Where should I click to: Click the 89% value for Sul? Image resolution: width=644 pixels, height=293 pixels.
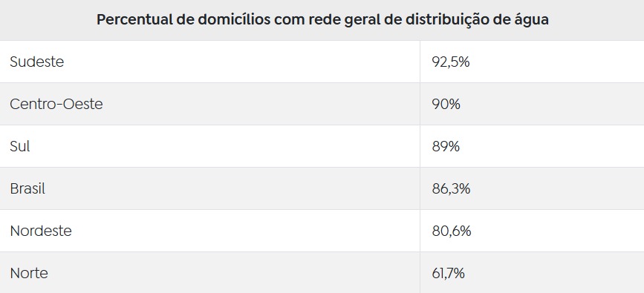(x=446, y=146)
